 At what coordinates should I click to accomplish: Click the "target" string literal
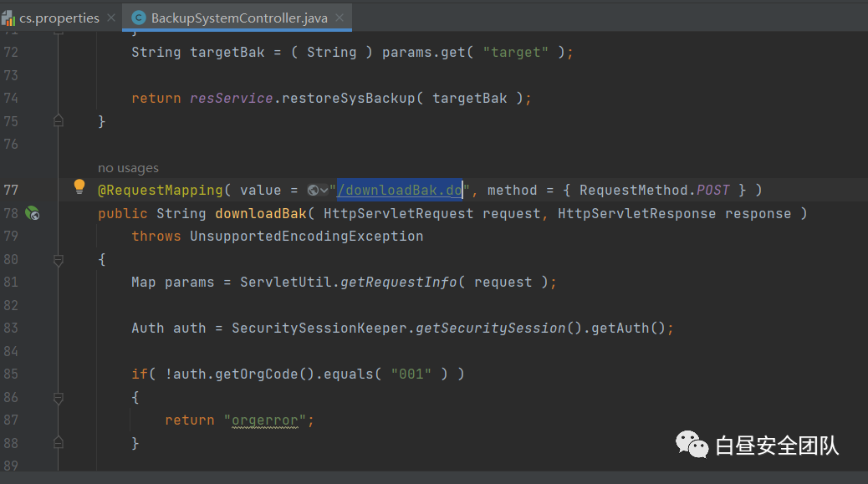click(x=515, y=53)
